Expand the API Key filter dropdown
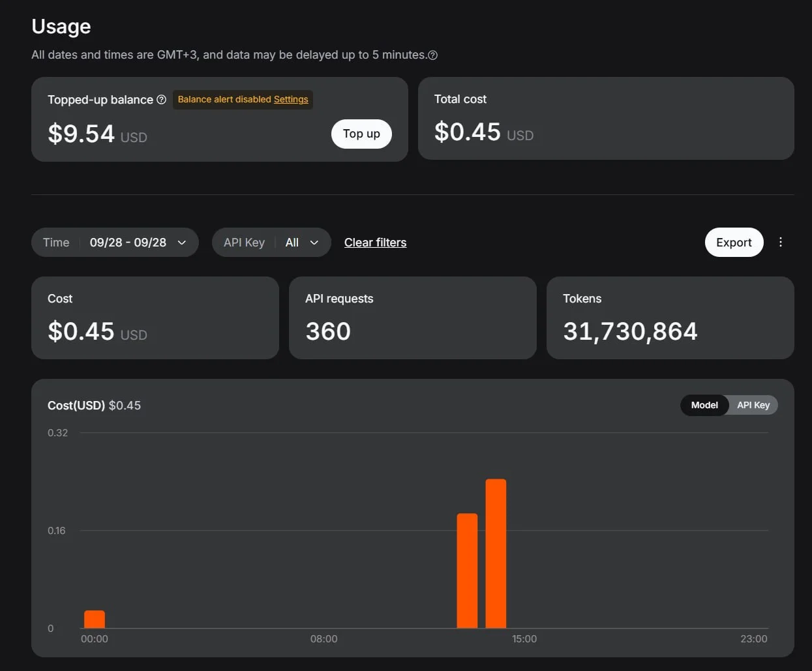812x671 pixels. tap(271, 242)
